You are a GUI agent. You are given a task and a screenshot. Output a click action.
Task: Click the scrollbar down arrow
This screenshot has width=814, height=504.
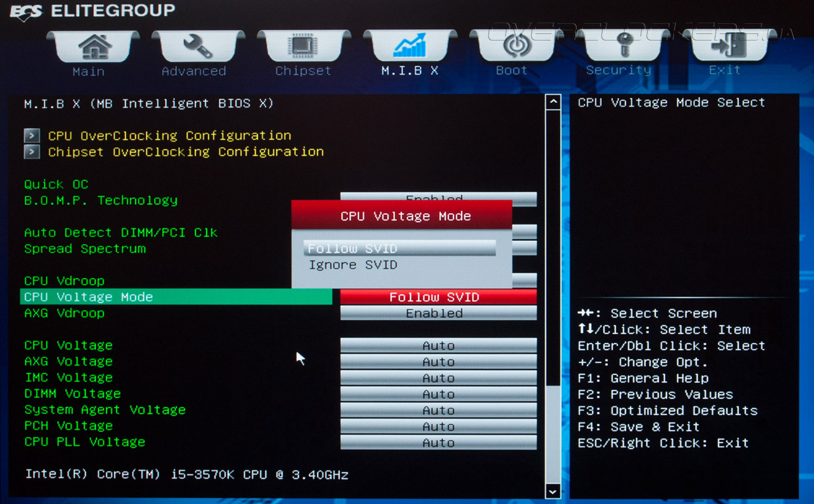[553, 491]
